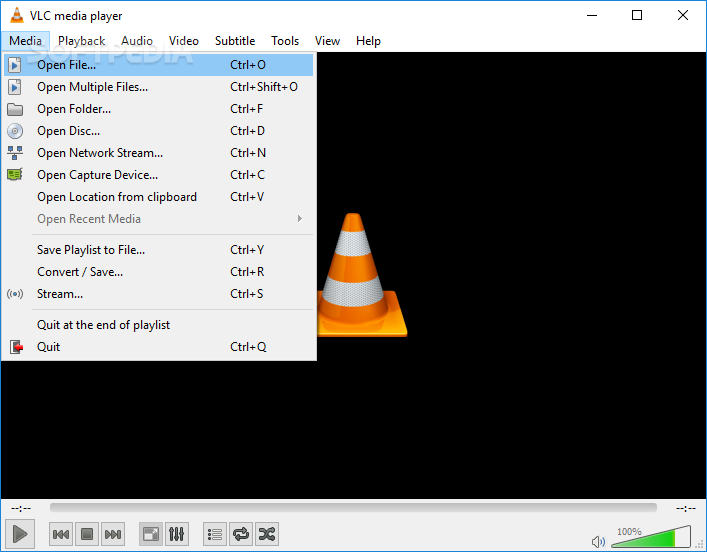
Task: Toggle fullscreen video mode
Action: [151, 534]
